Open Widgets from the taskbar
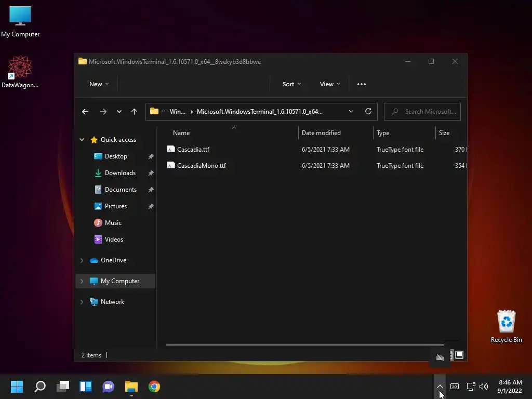 [x=86, y=387]
